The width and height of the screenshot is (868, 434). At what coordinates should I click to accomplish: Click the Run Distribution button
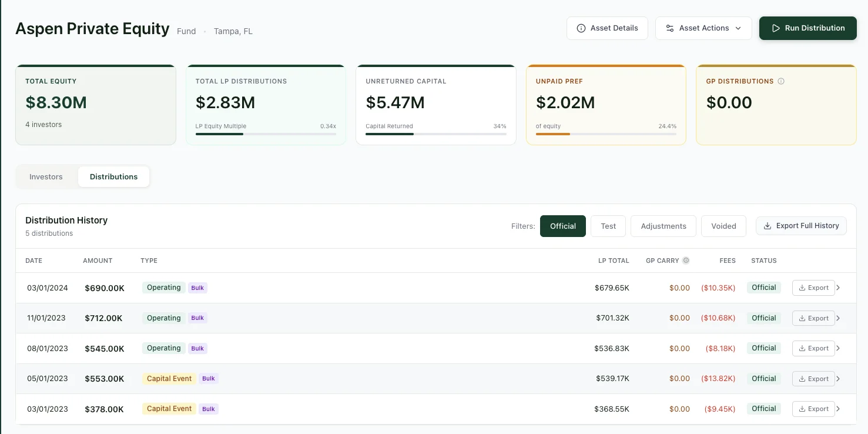pos(807,28)
